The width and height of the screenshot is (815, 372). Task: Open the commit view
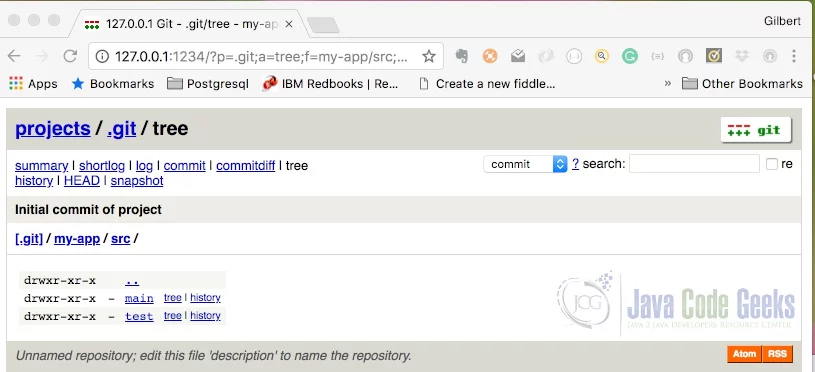(185, 166)
